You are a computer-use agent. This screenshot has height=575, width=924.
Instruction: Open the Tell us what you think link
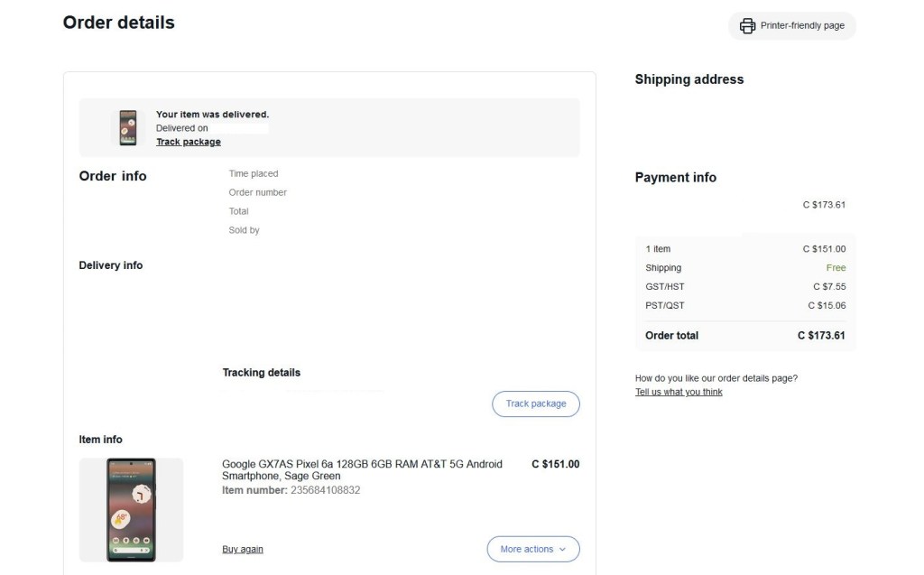(x=679, y=392)
